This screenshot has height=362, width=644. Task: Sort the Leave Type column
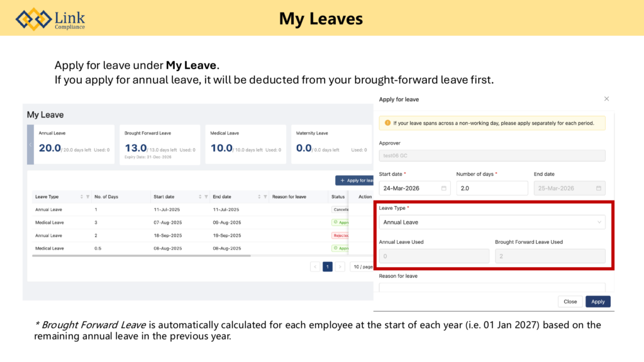[x=82, y=197]
